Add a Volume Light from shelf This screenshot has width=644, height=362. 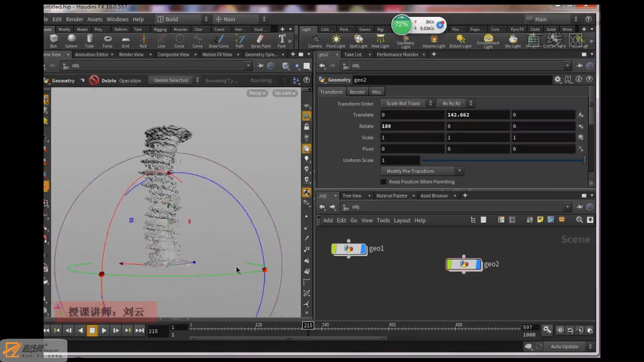click(x=434, y=41)
